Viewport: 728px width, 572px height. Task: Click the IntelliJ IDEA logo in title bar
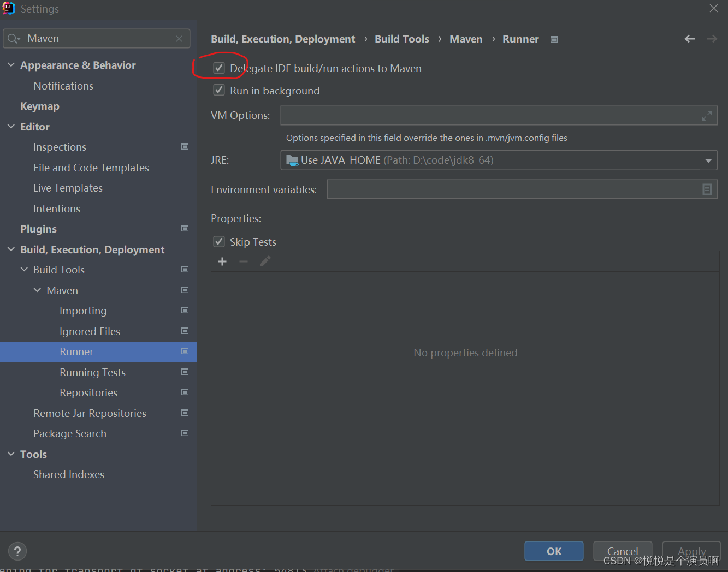pyautogui.click(x=9, y=8)
